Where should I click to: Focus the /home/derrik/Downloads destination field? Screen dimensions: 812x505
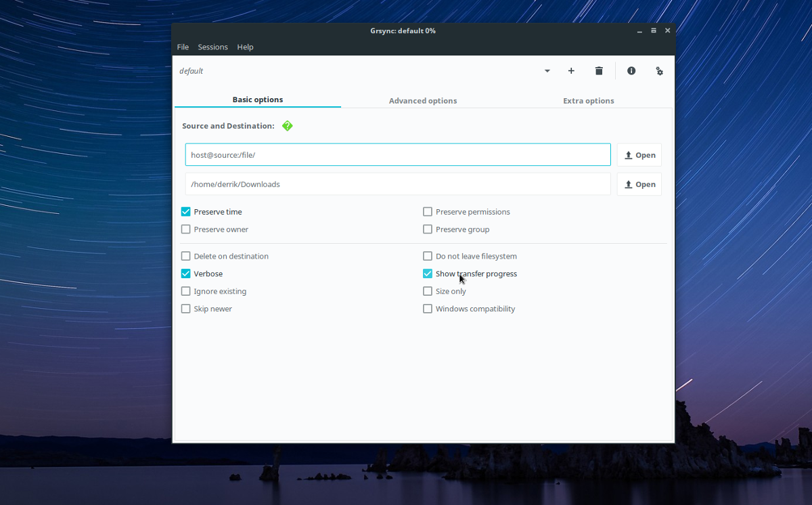pos(398,184)
